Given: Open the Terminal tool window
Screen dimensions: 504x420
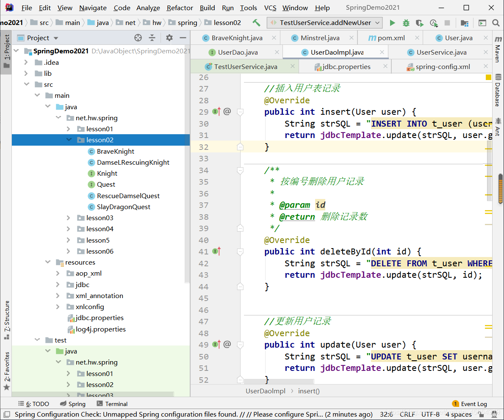Looking at the screenshot, I should tap(112, 404).
